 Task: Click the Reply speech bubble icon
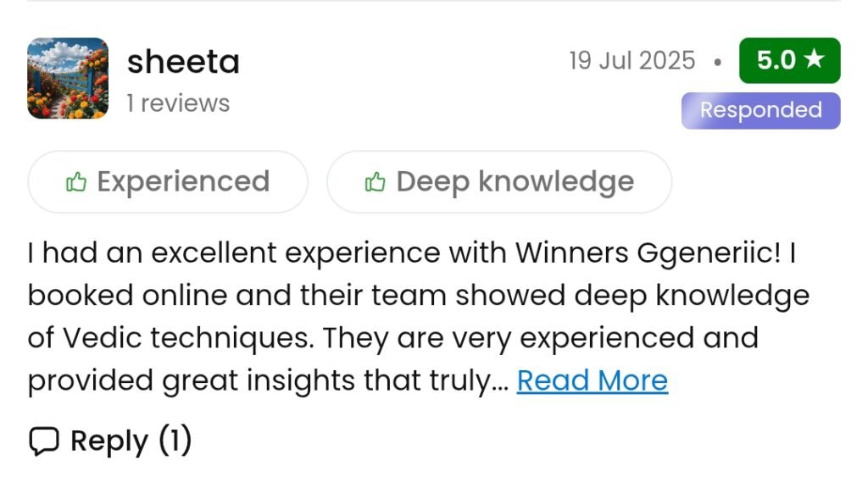click(x=43, y=441)
